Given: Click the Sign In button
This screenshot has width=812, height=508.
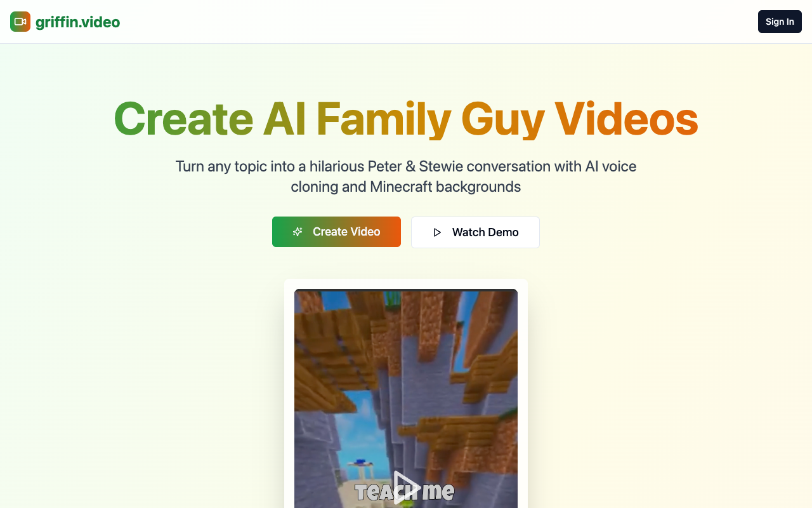Looking at the screenshot, I should [x=780, y=22].
